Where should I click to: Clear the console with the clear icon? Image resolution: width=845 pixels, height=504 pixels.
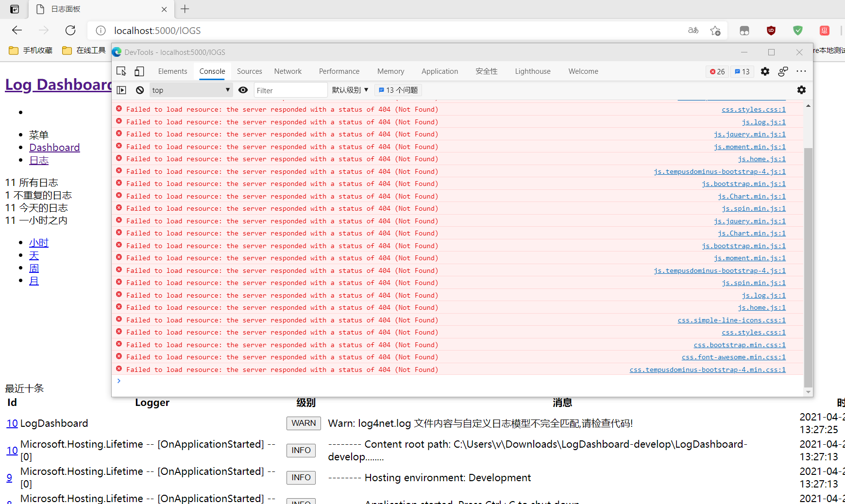pyautogui.click(x=140, y=90)
